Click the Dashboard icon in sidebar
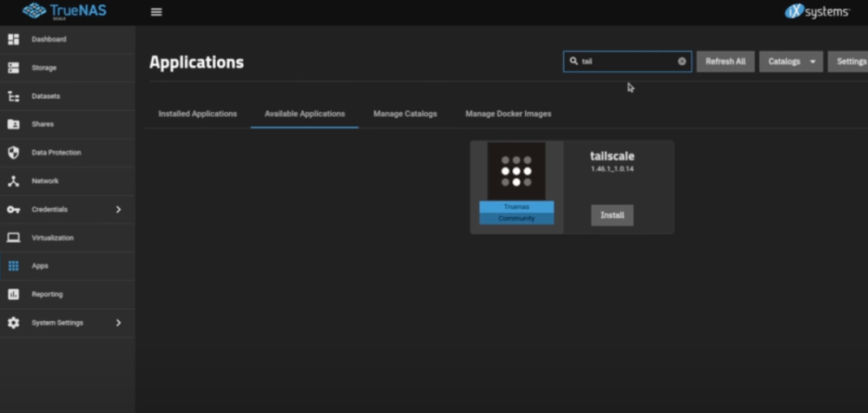 (x=13, y=39)
